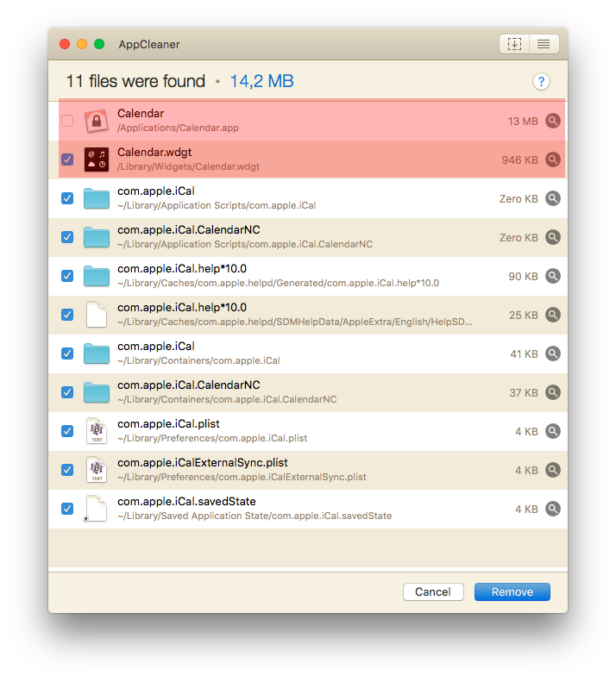616x682 pixels.
Task: Open the help question mark button
Action: [541, 81]
